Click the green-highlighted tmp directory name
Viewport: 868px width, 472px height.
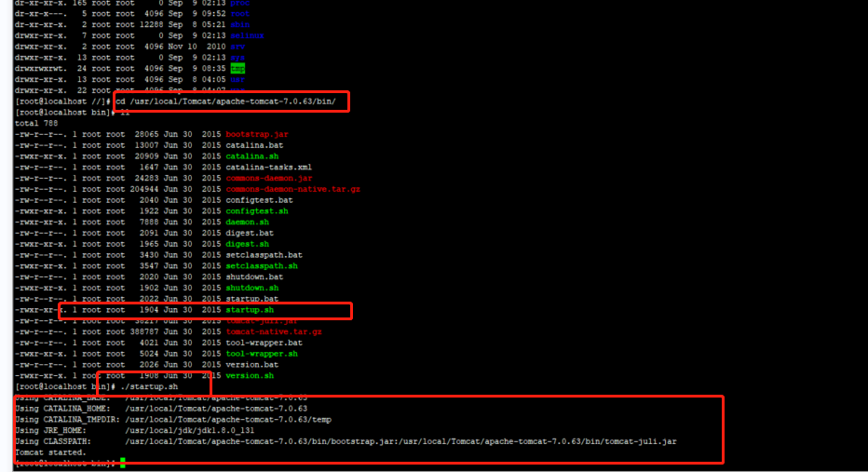point(237,69)
